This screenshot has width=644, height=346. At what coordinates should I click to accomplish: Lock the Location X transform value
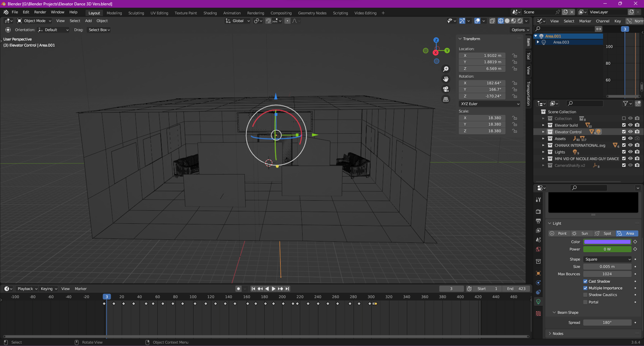pyautogui.click(x=514, y=56)
